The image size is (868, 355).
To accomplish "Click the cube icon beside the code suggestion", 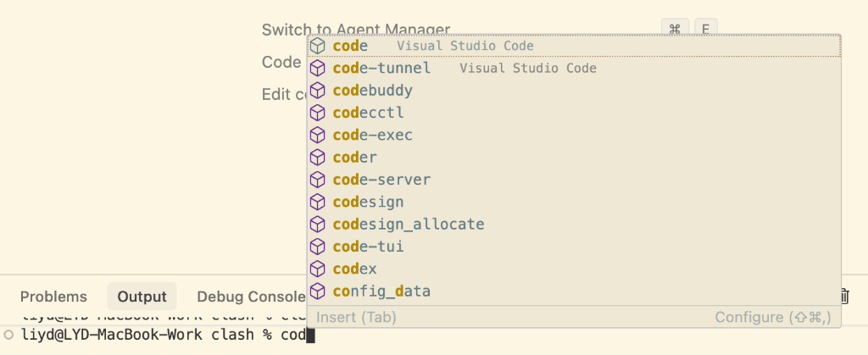I will pyautogui.click(x=318, y=46).
